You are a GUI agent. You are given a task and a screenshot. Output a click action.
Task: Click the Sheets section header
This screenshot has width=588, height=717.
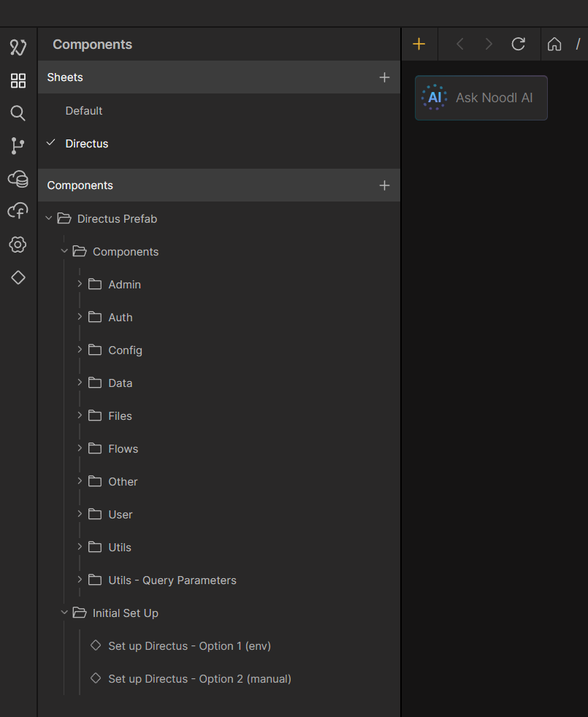tap(219, 77)
